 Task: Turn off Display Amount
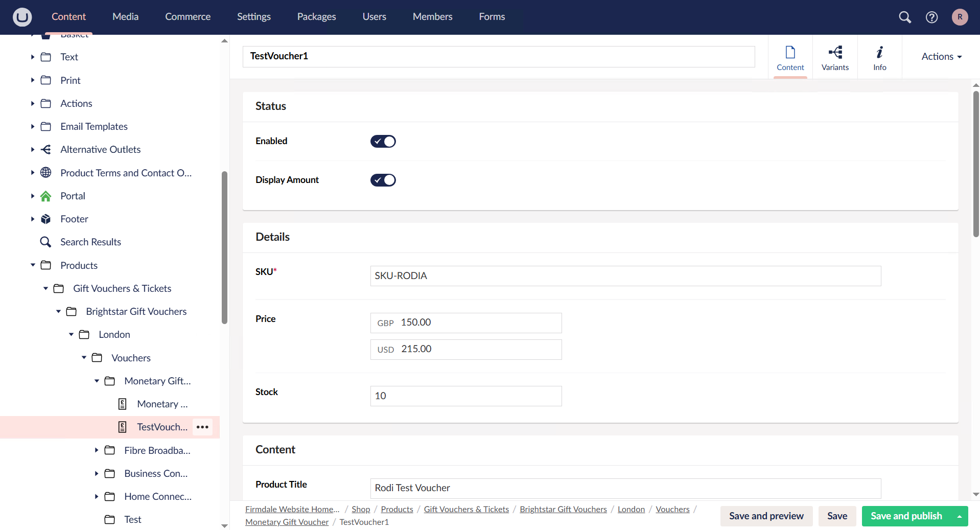(x=383, y=179)
